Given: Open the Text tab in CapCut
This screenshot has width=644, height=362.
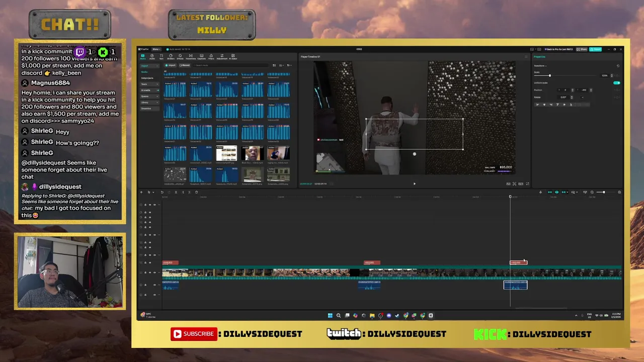Looking at the screenshot, I should point(162,57).
